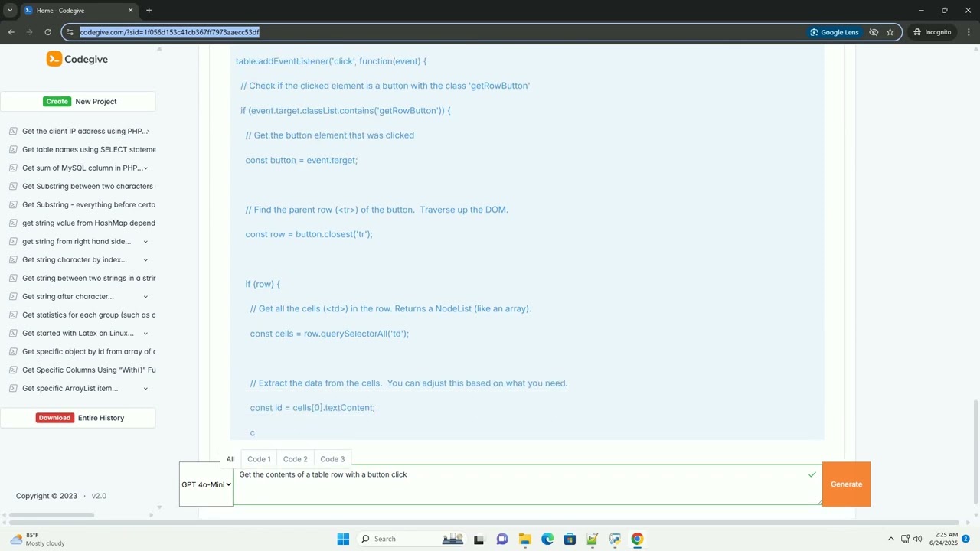980x551 pixels.
Task: Click the prompt text input field
Action: click(x=527, y=484)
